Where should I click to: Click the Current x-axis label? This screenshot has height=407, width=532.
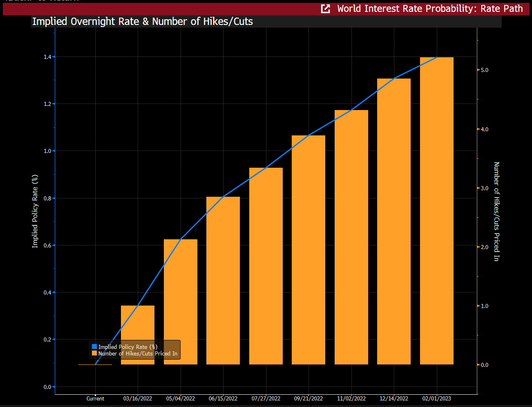click(95, 398)
